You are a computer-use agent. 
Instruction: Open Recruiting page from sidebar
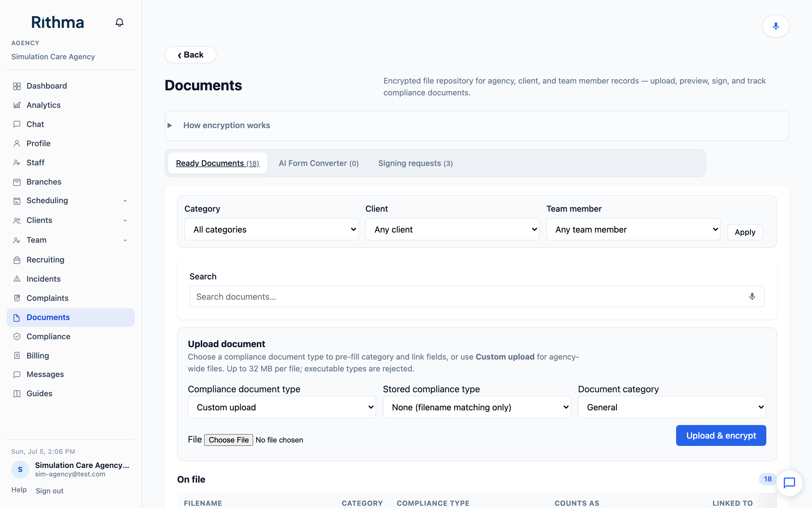tap(70, 260)
